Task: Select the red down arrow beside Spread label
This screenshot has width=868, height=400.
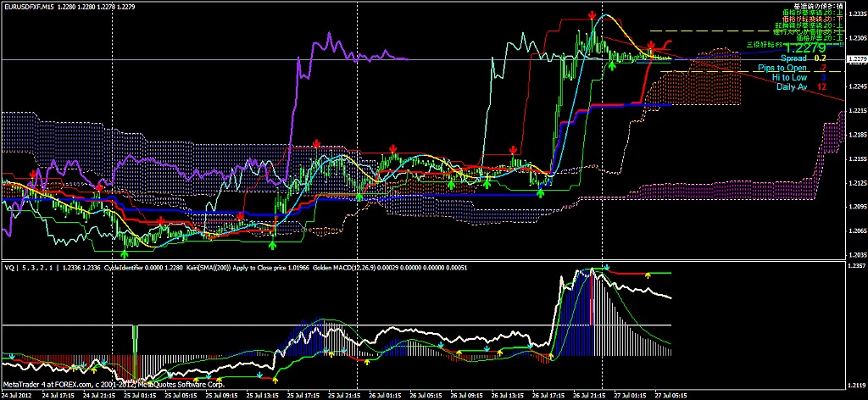Action: (650, 45)
